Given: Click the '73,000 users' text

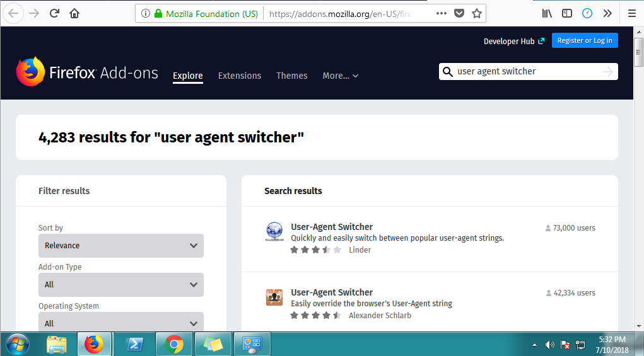Looking at the screenshot, I should point(574,228).
